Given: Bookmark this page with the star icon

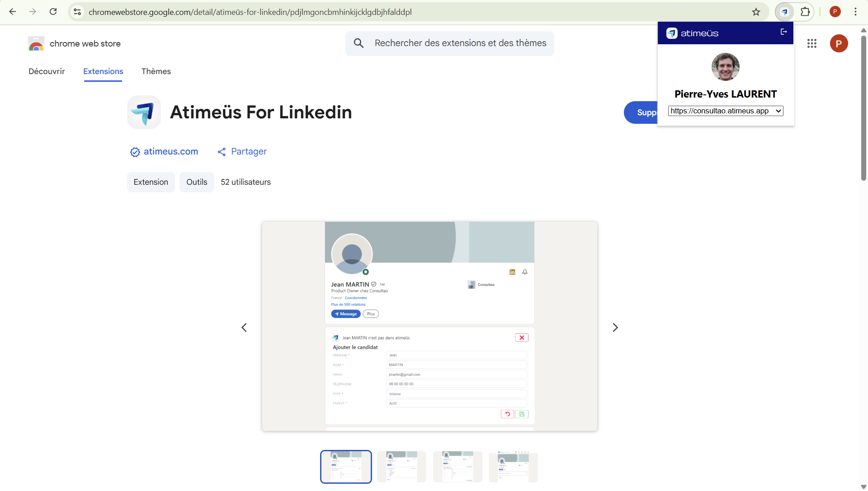Looking at the screenshot, I should click(756, 12).
